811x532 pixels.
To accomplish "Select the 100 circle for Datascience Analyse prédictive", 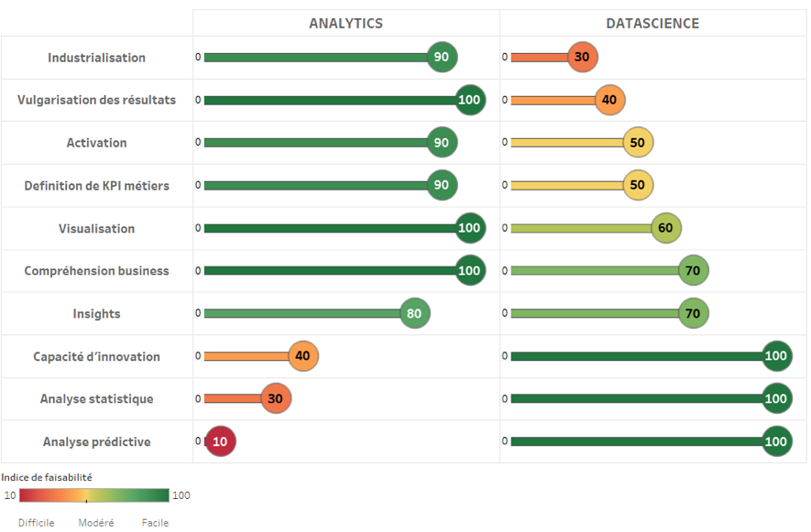I will tap(776, 442).
